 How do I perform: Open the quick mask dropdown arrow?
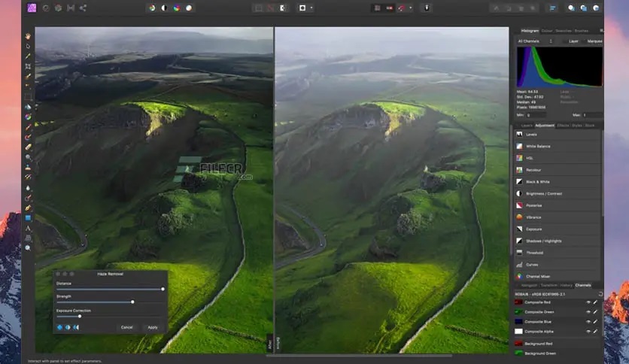(x=311, y=8)
